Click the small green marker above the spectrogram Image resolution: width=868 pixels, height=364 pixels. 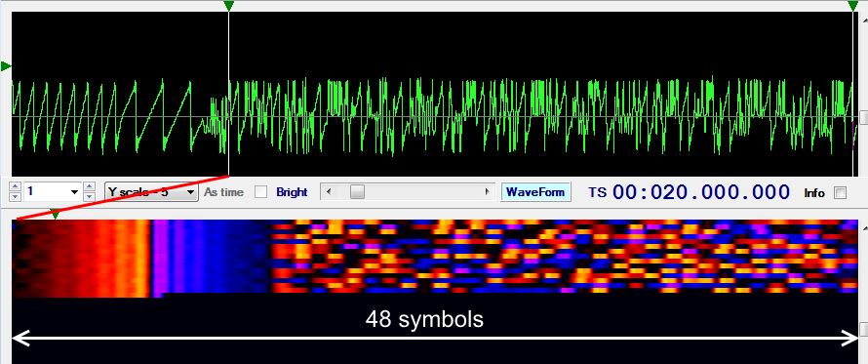click(56, 215)
